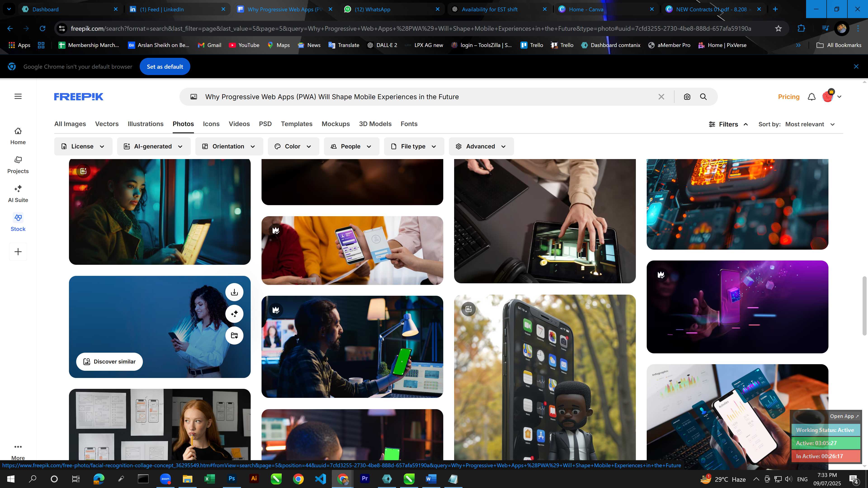
Task: Open the All Bookmarks folder
Action: [839, 45]
